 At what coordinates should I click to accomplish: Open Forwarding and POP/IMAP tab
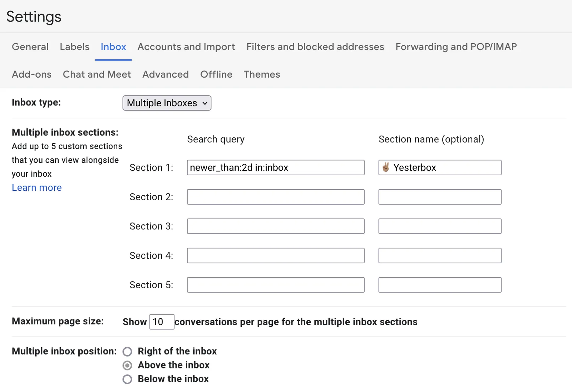point(456,47)
